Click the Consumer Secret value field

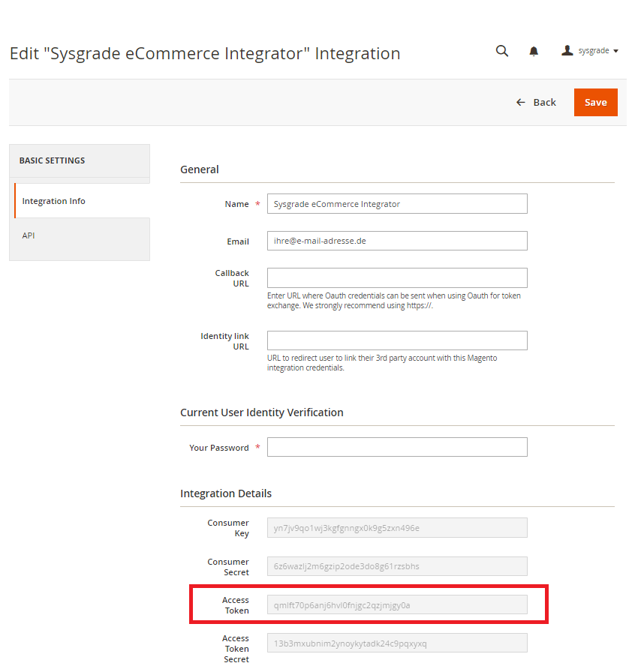point(397,566)
